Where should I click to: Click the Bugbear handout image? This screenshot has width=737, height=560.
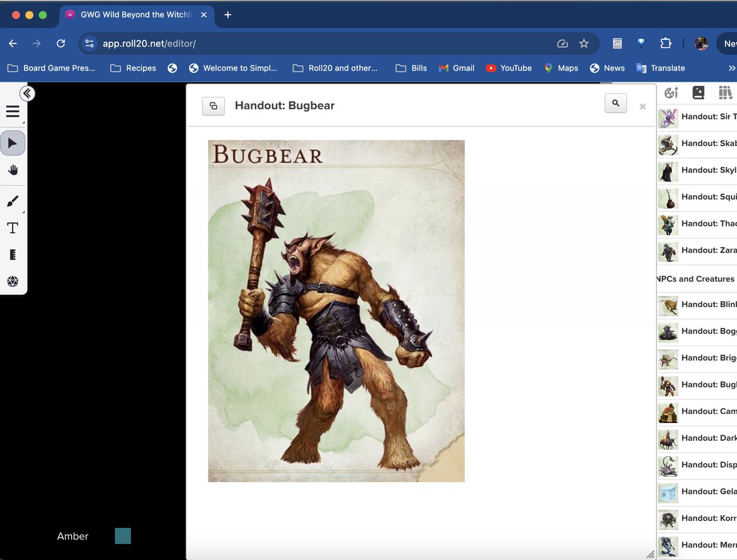coord(336,311)
